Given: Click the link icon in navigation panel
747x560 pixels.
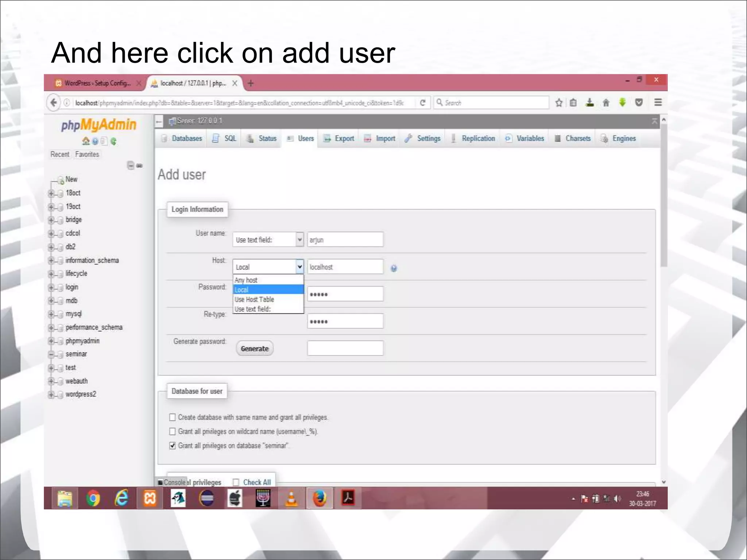Looking at the screenshot, I should pyautogui.click(x=139, y=166).
